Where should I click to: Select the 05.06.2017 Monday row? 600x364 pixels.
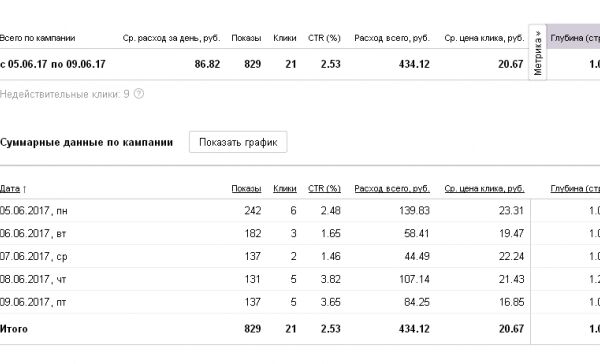pyautogui.click(x=300, y=211)
